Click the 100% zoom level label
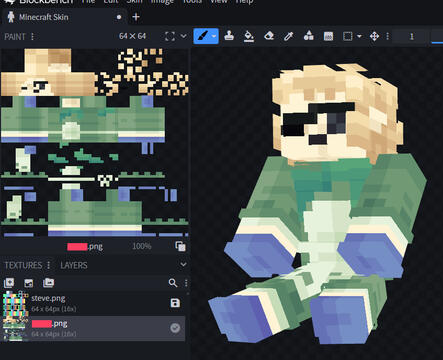 (x=142, y=246)
